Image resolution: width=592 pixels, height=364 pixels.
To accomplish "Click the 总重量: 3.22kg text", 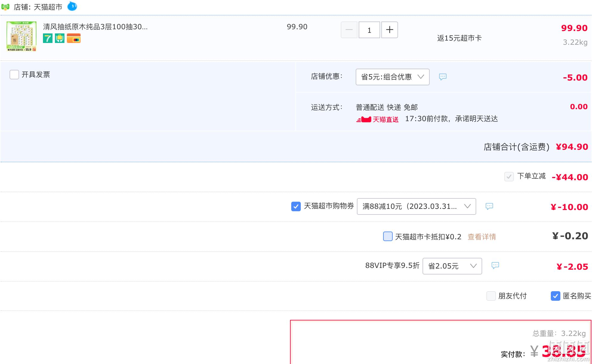I will coord(559,333).
